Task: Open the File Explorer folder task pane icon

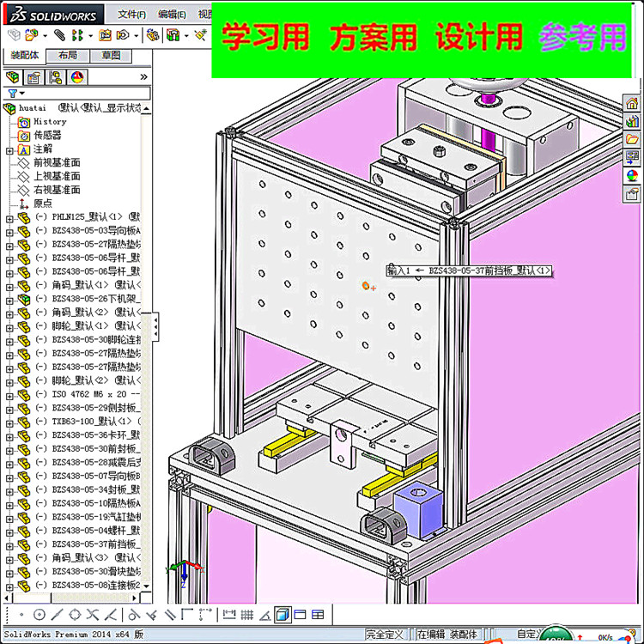Action: pyautogui.click(x=632, y=139)
